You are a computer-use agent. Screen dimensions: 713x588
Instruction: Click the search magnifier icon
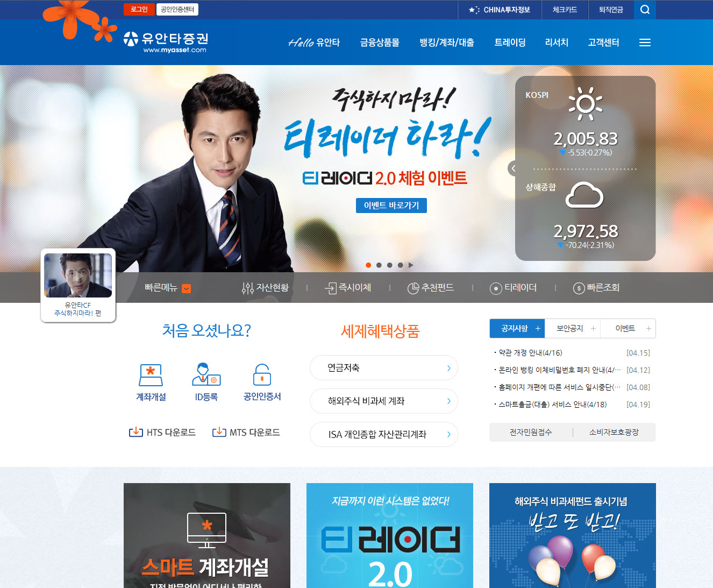point(645,10)
